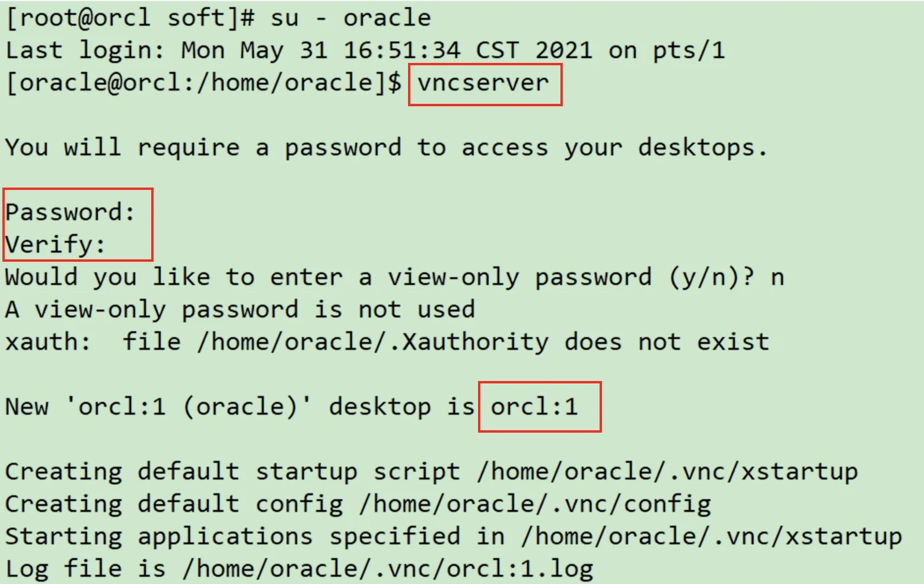Click the [oracle@orcl:/home/oracle]$ prompt
924x584 pixels.
(203, 83)
